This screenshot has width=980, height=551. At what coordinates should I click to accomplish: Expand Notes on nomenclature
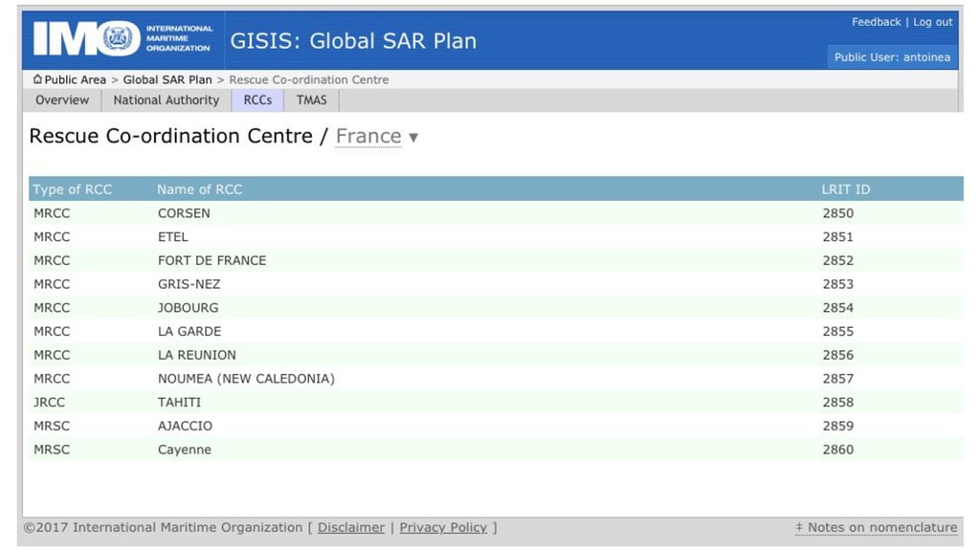coord(876,527)
